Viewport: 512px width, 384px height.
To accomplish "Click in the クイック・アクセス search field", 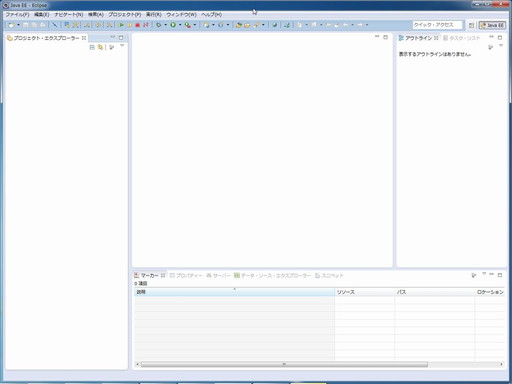I will coord(437,25).
